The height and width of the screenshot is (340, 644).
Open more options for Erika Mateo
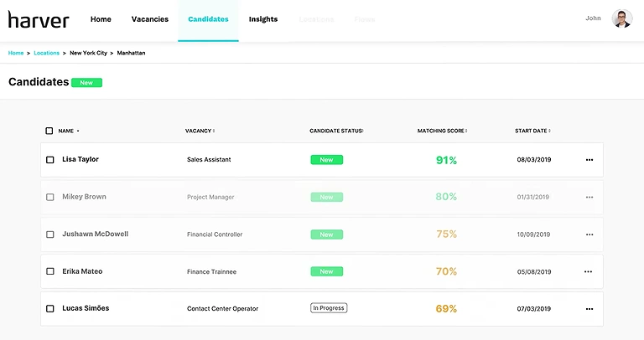pyautogui.click(x=588, y=271)
